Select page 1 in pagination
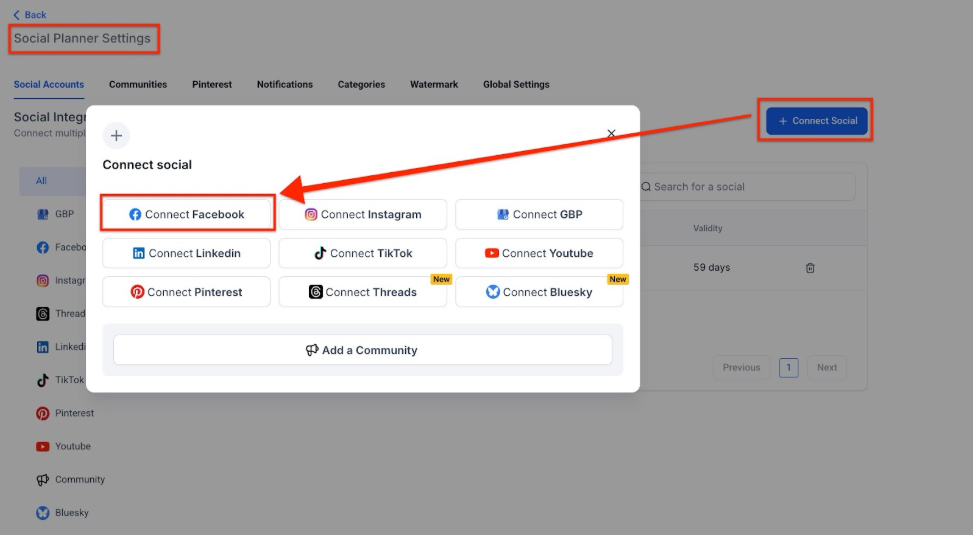The height and width of the screenshot is (535, 973). pos(789,367)
